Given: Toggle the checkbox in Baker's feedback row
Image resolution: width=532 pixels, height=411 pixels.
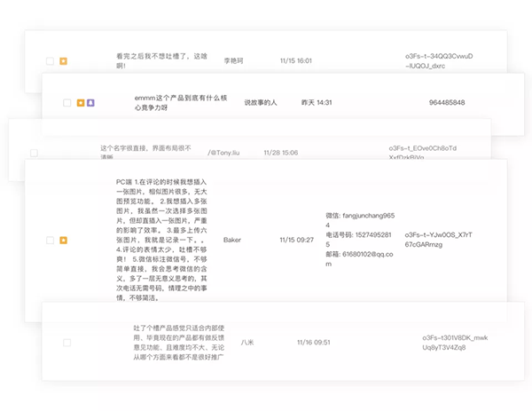Looking at the screenshot, I should click(x=50, y=240).
